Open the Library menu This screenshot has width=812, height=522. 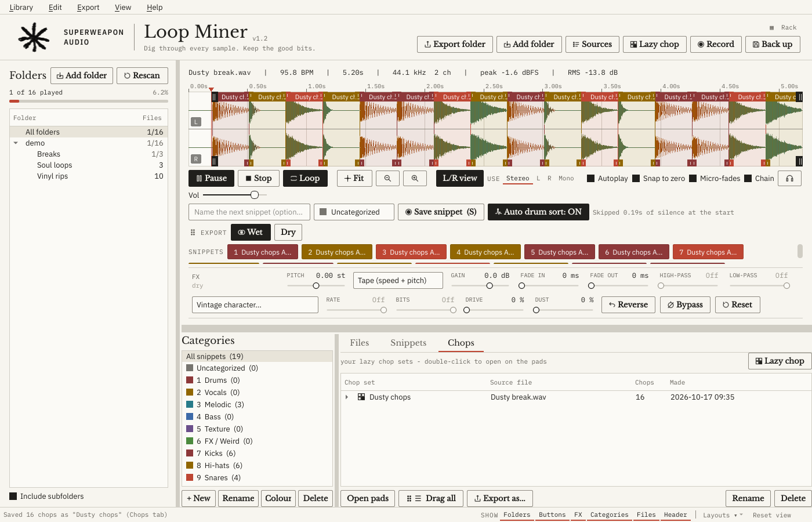coord(21,8)
